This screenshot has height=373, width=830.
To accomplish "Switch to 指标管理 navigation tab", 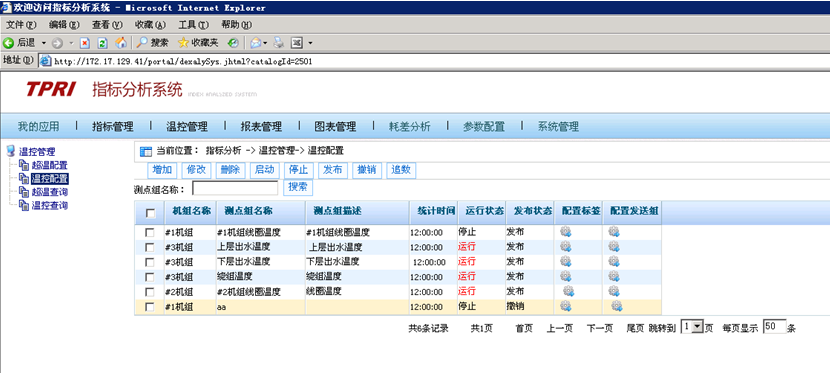I will click(113, 127).
